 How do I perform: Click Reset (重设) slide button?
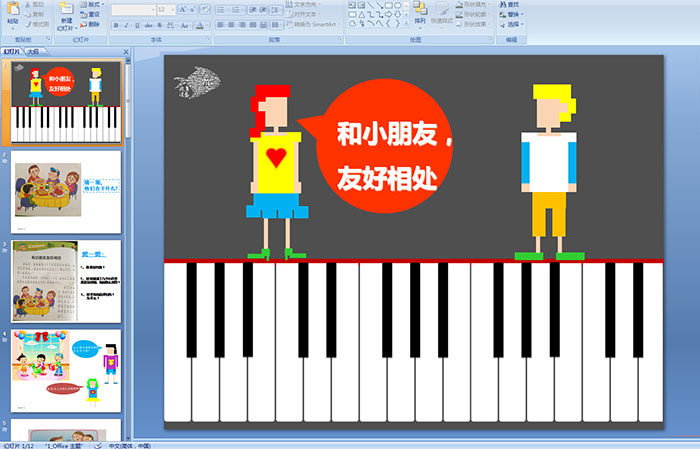90,14
